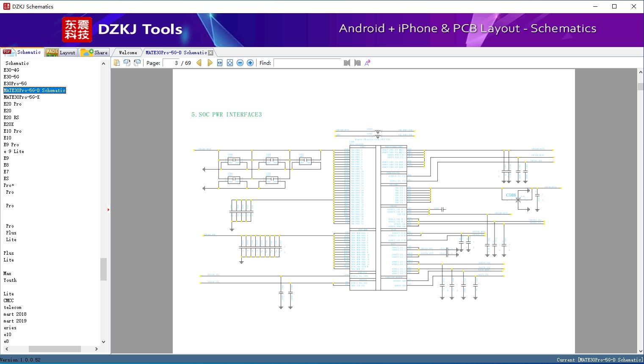The width and height of the screenshot is (644, 364).
Task: Click the page number input box
Action: pyautogui.click(x=171, y=63)
